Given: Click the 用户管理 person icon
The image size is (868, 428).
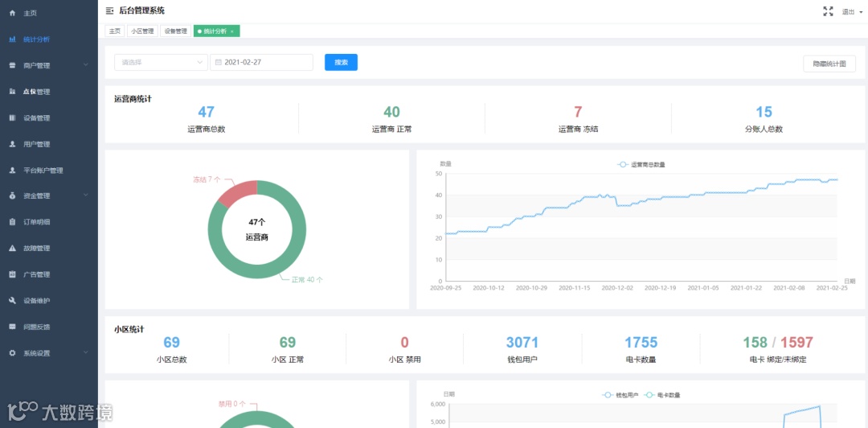Looking at the screenshot, I should pyautogui.click(x=13, y=144).
